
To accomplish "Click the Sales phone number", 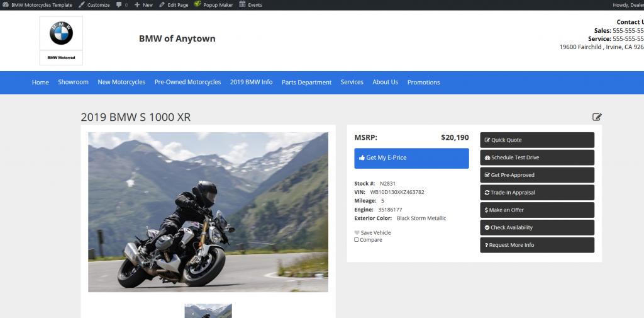I will click(628, 30).
